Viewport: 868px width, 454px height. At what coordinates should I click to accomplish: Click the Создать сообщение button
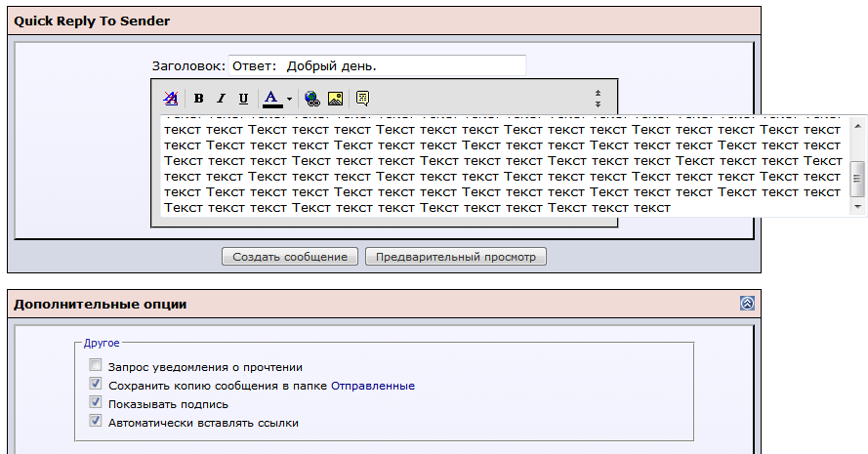[x=290, y=257]
